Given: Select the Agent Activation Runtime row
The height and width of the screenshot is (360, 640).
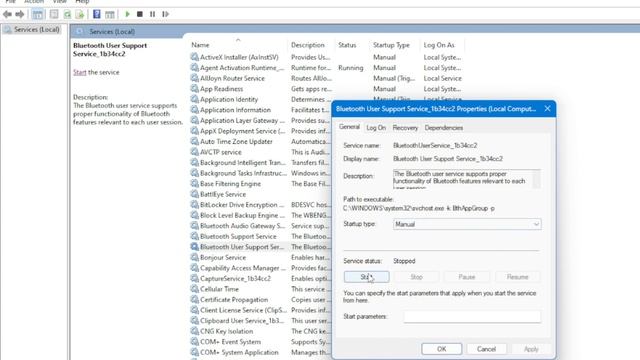Looking at the screenshot, I should click(327, 68).
